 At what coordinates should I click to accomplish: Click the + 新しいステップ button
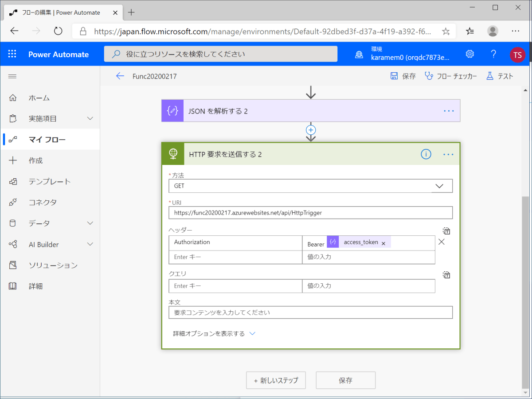[x=276, y=380]
